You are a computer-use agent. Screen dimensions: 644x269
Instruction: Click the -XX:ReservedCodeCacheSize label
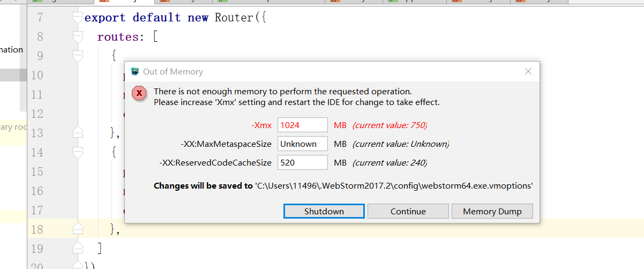(215, 163)
